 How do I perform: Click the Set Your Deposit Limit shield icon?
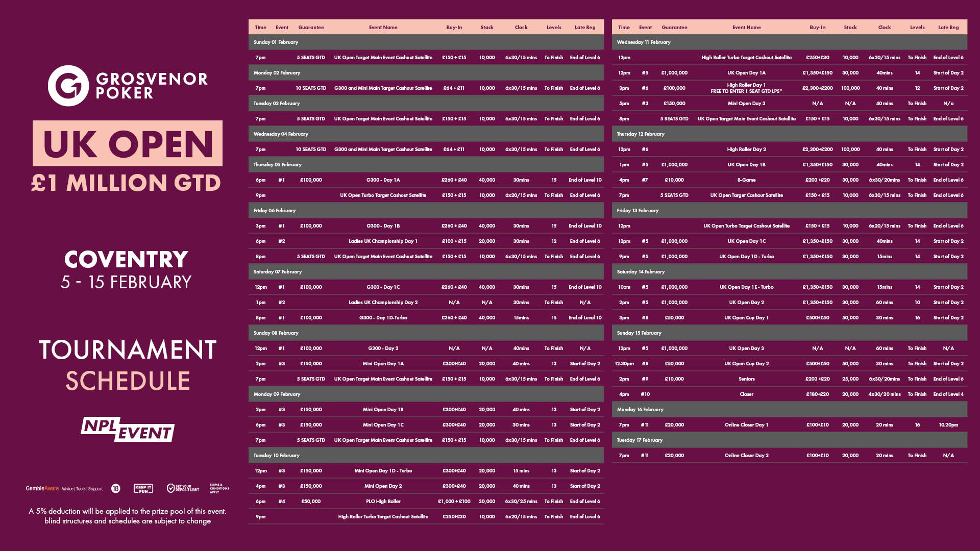(171, 489)
